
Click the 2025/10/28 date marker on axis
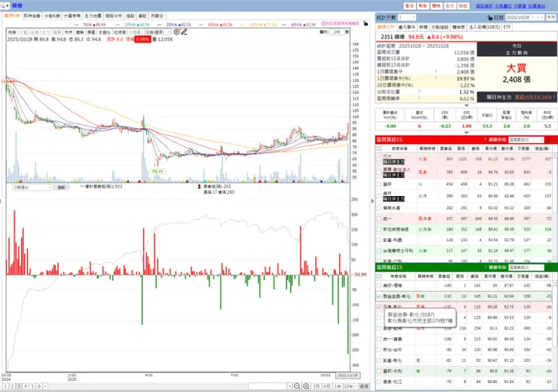[x=348, y=375]
